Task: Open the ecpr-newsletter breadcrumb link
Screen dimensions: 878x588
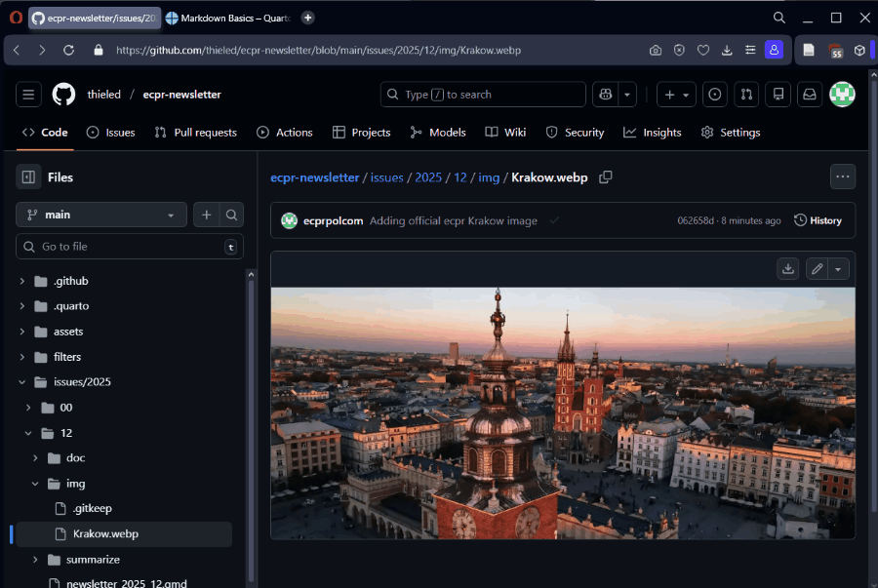Action: pyautogui.click(x=314, y=177)
